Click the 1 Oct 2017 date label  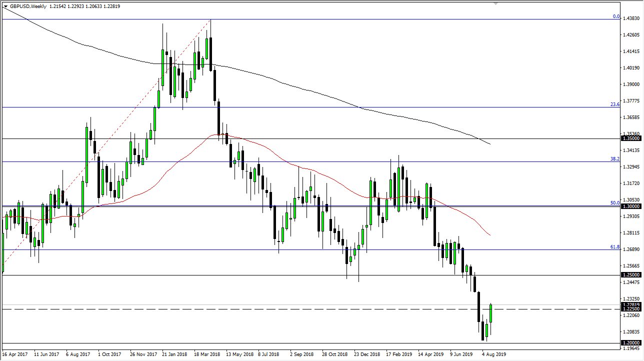110,354
